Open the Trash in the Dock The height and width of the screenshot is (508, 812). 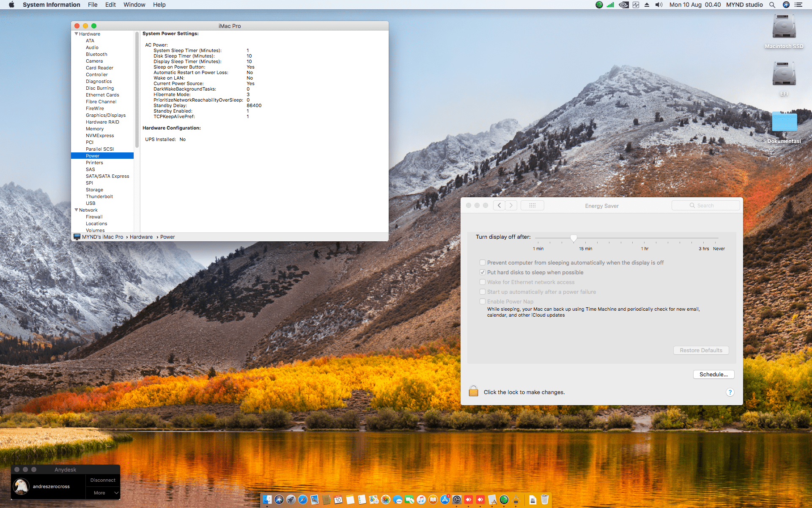tap(545, 500)
